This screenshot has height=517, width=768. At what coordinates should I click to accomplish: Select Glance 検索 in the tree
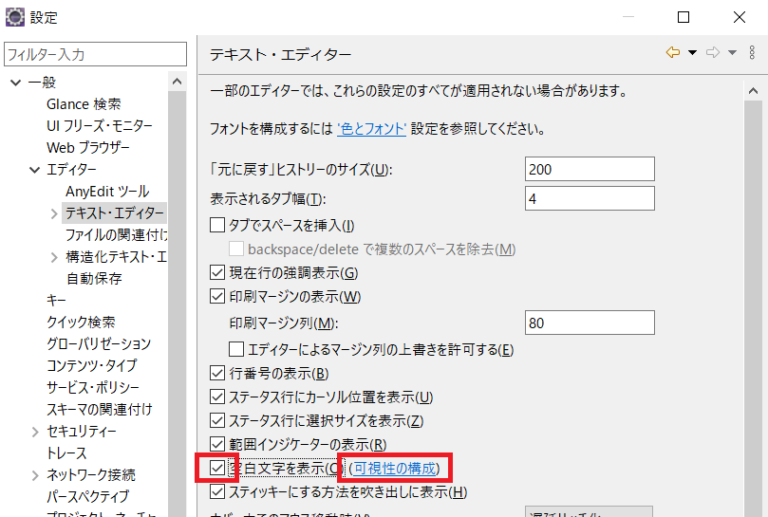pos(84,104)
